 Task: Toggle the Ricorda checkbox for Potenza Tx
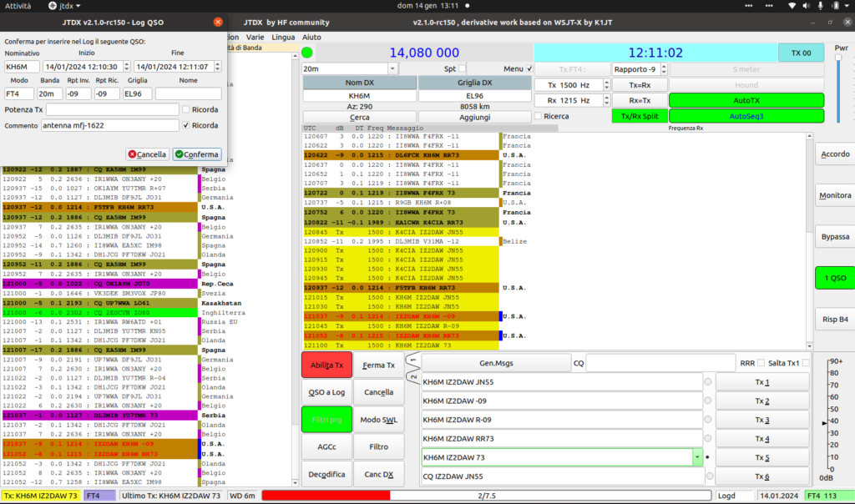coord(186,109)
